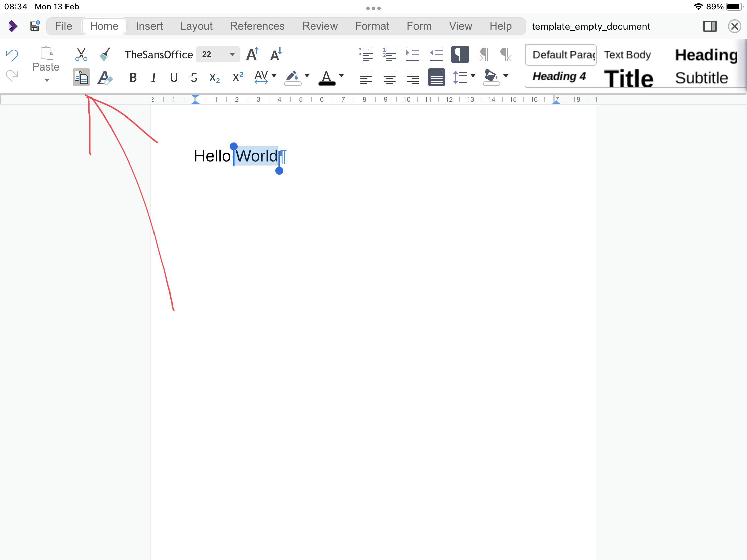This screenshot has width=747, height=560.
Task: Cut the selected text with the scissors icon
Action: click(x=81, y=54)
